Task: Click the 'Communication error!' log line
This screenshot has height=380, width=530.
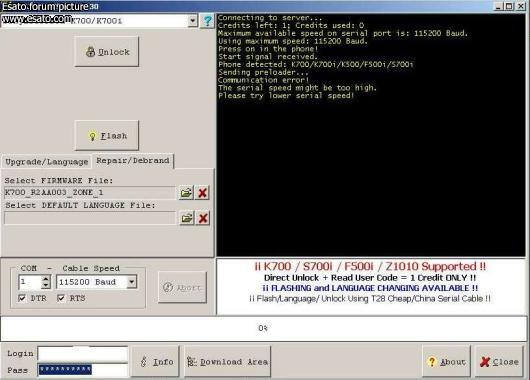Action: coord(263,80)
